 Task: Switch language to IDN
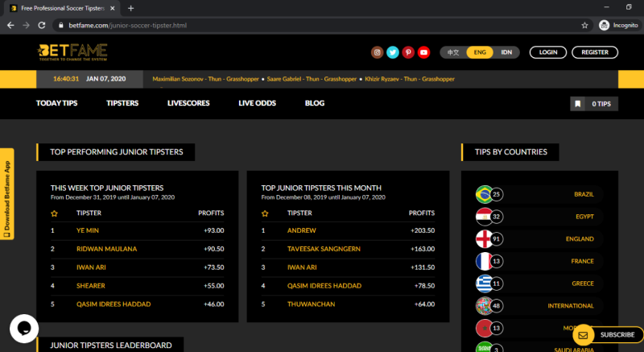pyautogui.click(x=506, y=52)
